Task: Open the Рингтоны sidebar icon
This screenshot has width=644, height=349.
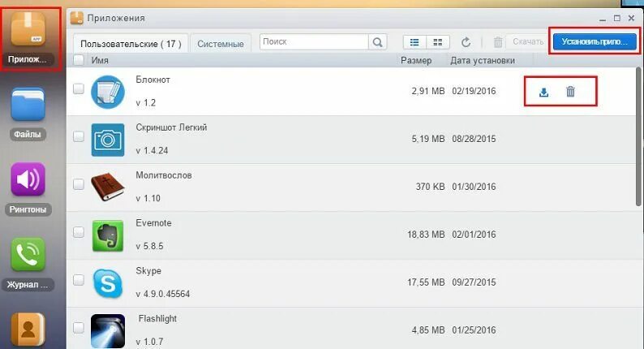Action: pyautogui.click(x=28, y=179)
